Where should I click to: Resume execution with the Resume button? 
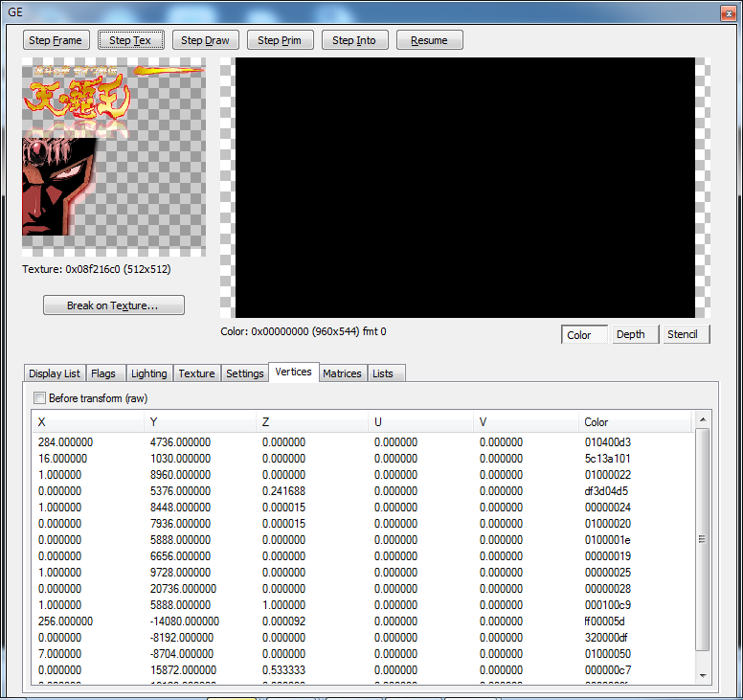[429, 40]
